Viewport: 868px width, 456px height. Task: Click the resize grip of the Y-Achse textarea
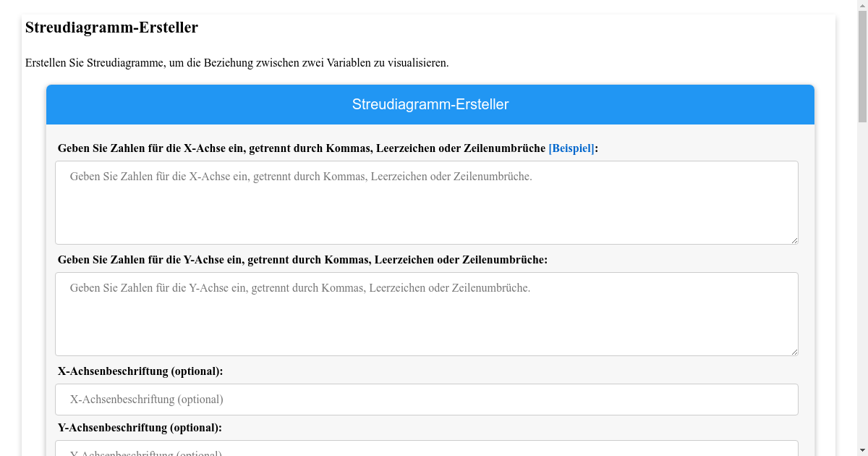point(794,352)
